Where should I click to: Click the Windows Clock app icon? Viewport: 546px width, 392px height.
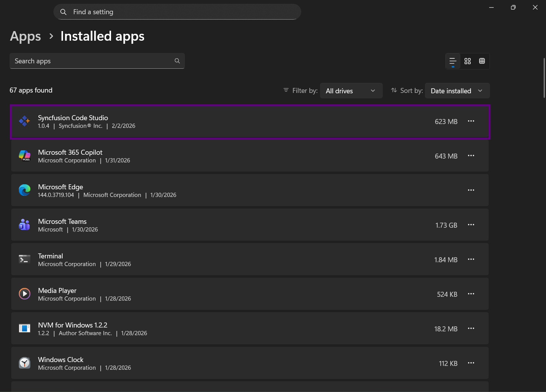[x=25, y=363]
